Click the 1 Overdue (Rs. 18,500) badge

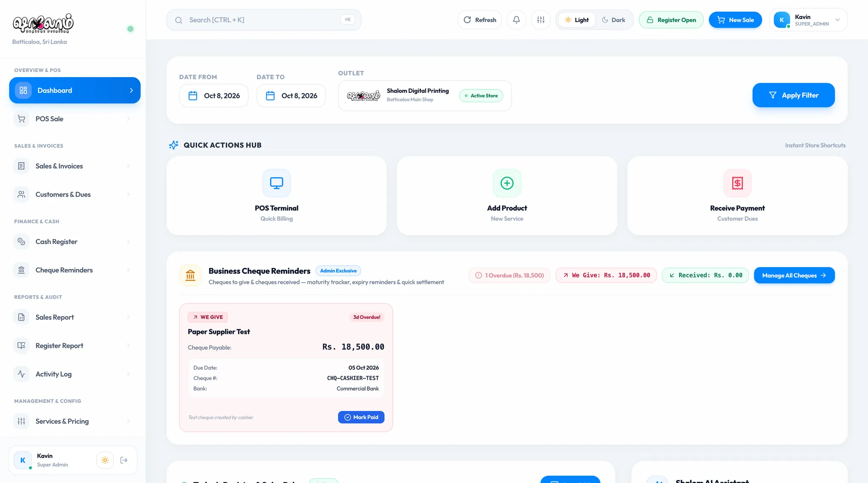pos(509,275)
